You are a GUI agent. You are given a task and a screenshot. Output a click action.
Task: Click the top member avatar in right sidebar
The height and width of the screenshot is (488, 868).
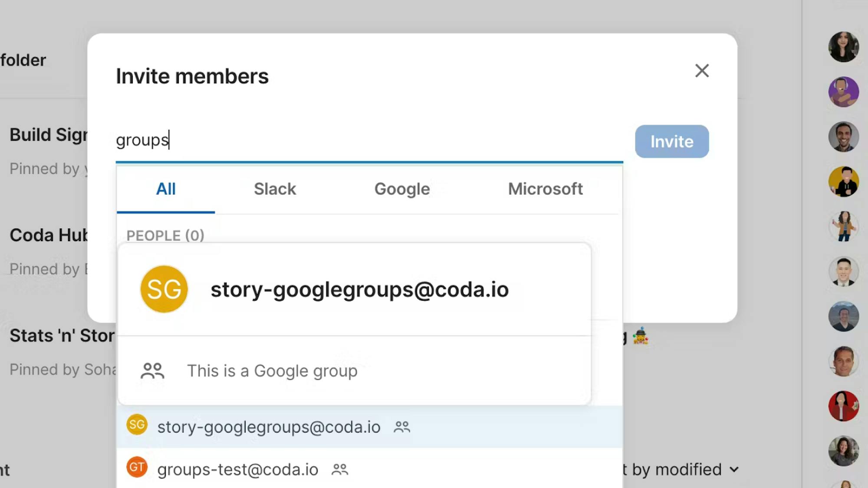click(x=843, y=46)
